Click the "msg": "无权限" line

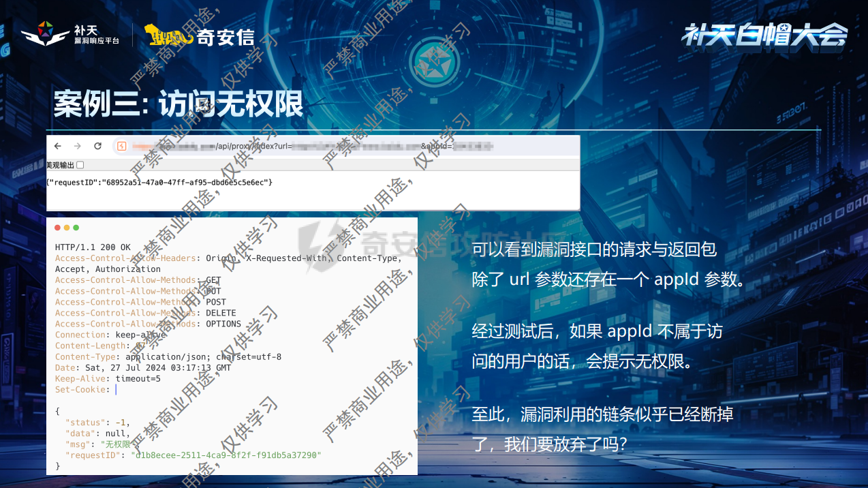pyautogui.click(x=102, y=444)
